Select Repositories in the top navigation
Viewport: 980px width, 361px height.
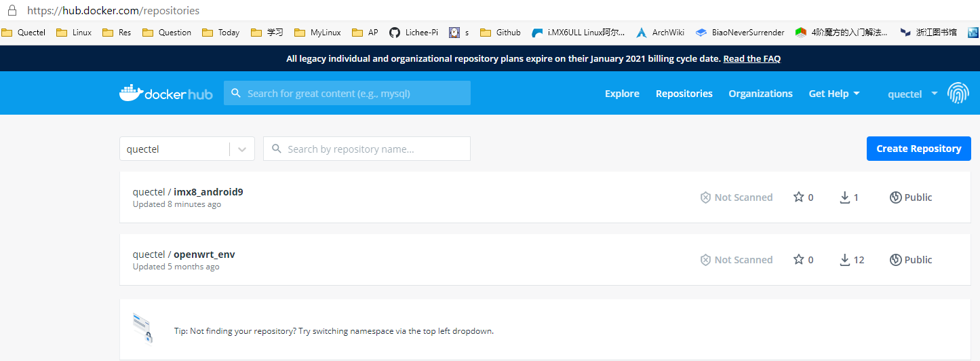[x=684, y=94]
